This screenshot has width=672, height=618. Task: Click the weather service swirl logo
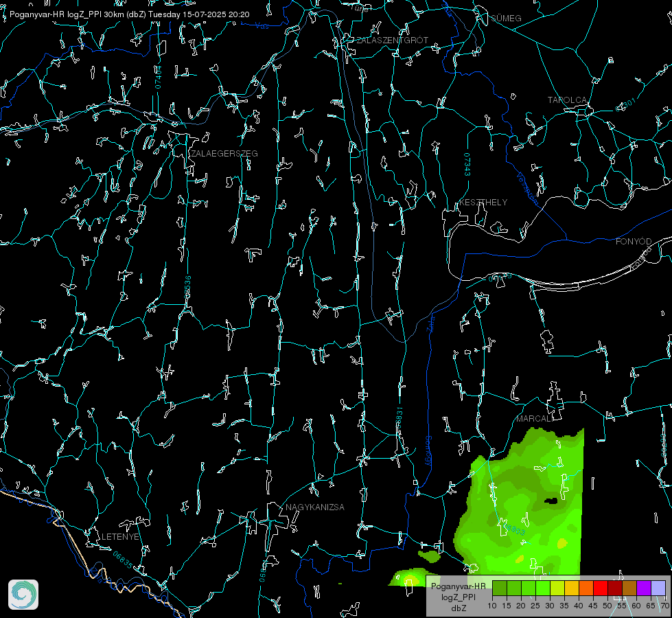tap(23, 595)
